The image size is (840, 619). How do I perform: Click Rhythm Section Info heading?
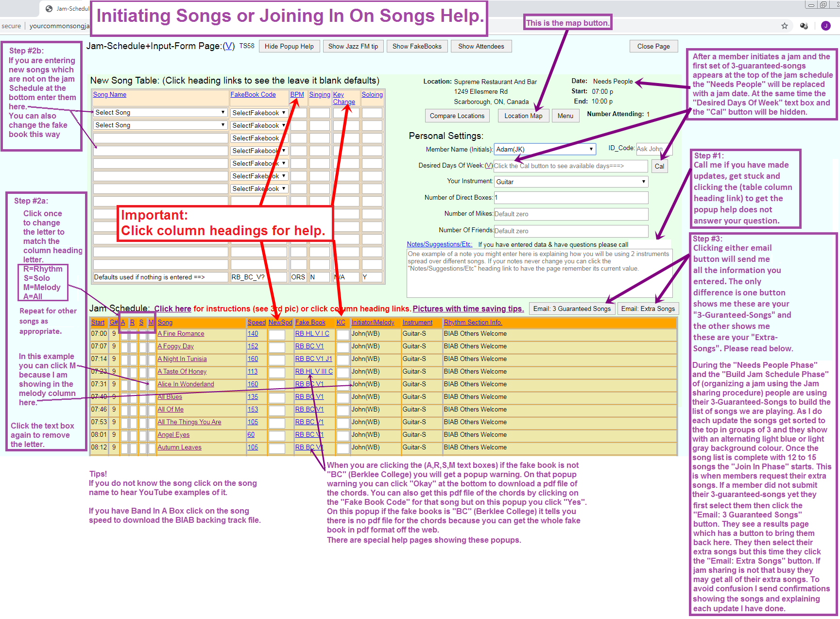473,323
